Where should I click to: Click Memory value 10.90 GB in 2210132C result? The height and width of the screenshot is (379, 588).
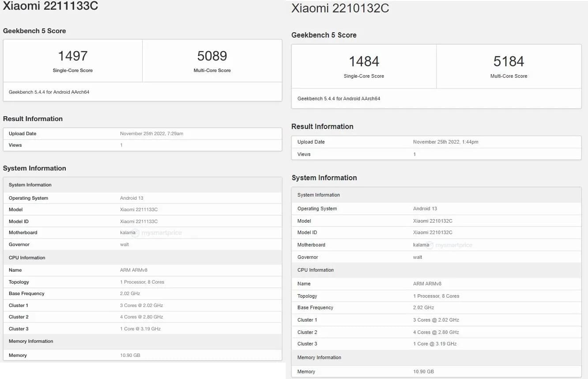423,371
